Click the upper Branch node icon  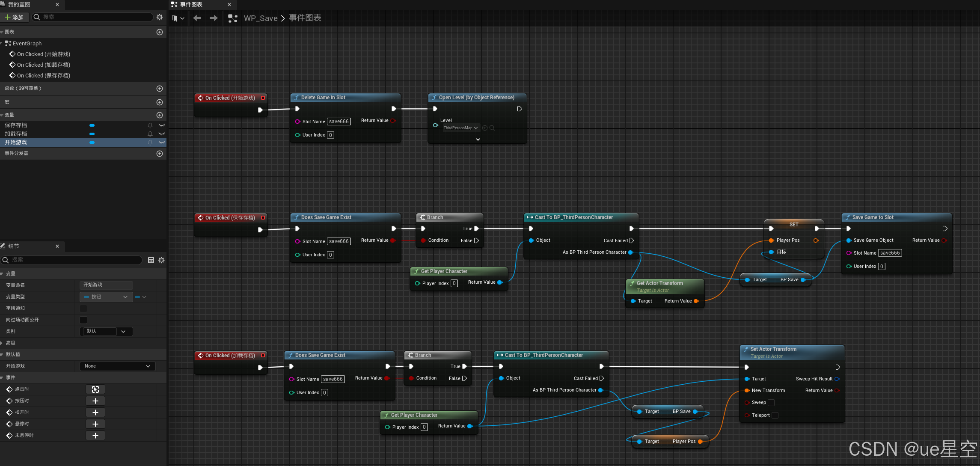pos(422,217)
